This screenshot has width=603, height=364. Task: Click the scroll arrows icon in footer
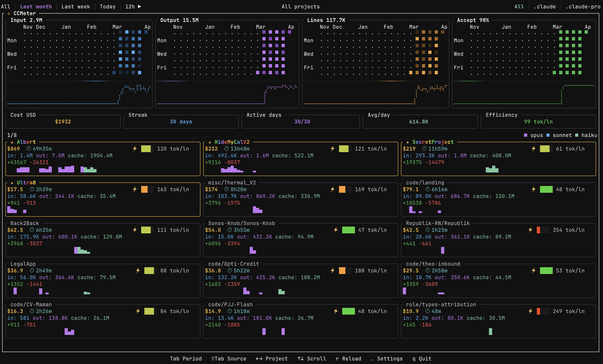click(301, 358)
